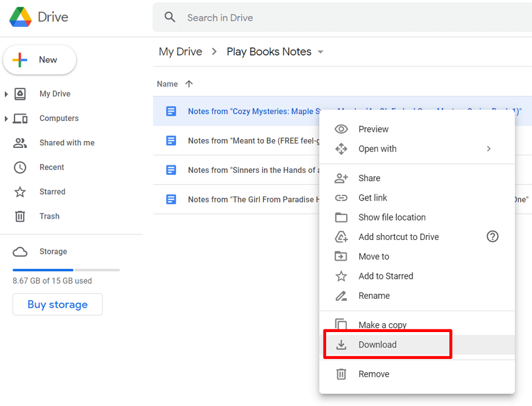Click the Trash bin icon in sidebar
532x406 pixels.
pyautogui.click(x=20, y=216)
